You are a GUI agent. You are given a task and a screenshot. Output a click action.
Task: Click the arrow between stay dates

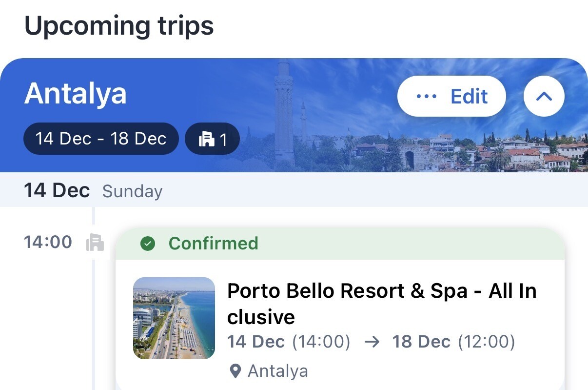click(372, 342)
